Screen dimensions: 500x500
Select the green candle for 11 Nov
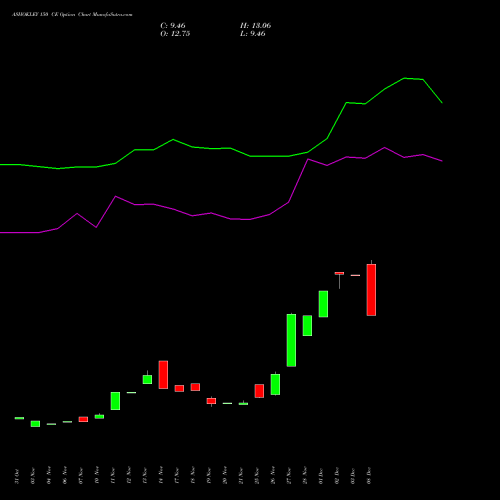[x=115, y=401]
